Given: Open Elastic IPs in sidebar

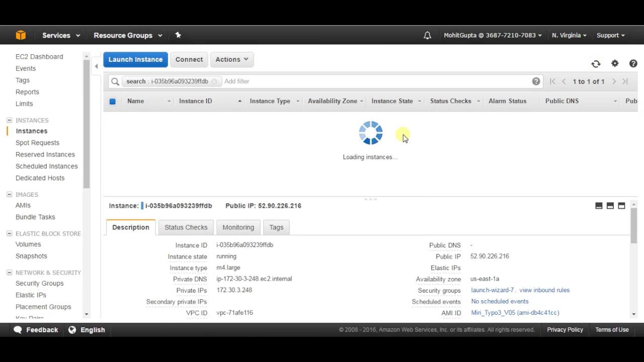Looking at the screenshot, I should (x=31, y=295).
